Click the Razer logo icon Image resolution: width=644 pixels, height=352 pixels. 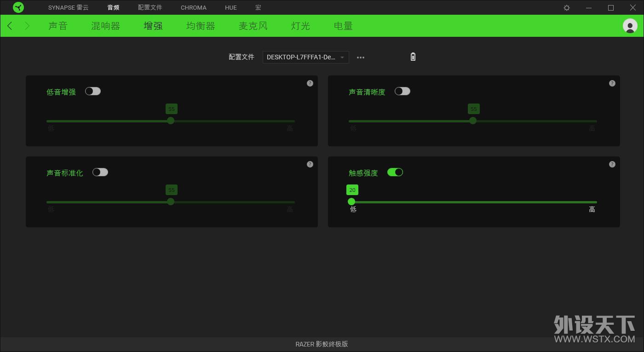pos(18,7)
